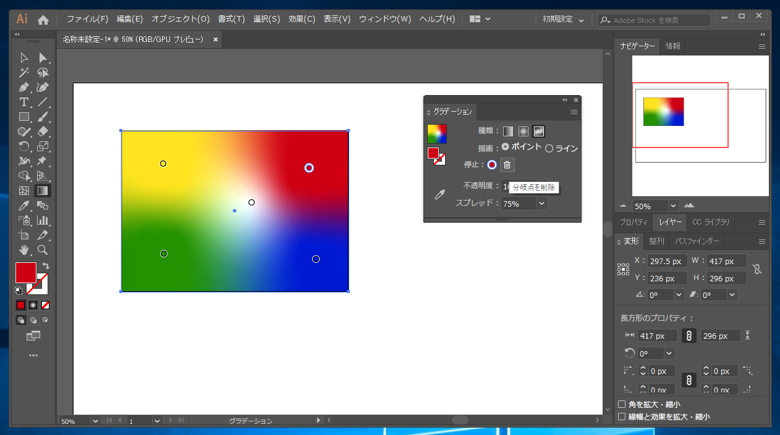Viewport: 780px width, 435px height.
Task: Select the Direct Selection tool
Action: pyautogui.click(x=43, y=58)
